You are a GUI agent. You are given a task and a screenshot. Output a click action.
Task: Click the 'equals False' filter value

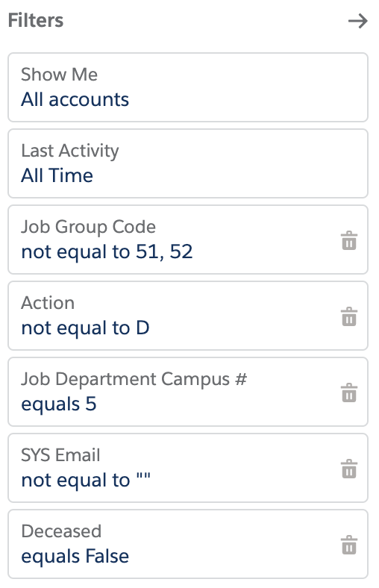coord(75,556)
